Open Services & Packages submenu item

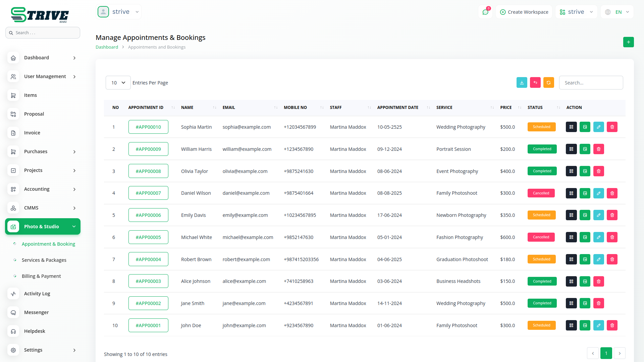point(44,260)
